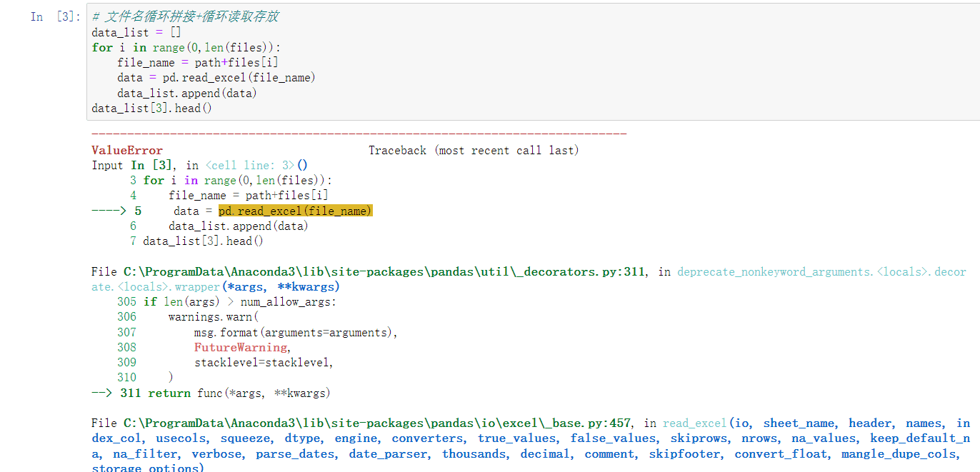
Task: Click 'data_list.append(data)' in the code cell
Action: pyautogui.click(x=187, y=93)
